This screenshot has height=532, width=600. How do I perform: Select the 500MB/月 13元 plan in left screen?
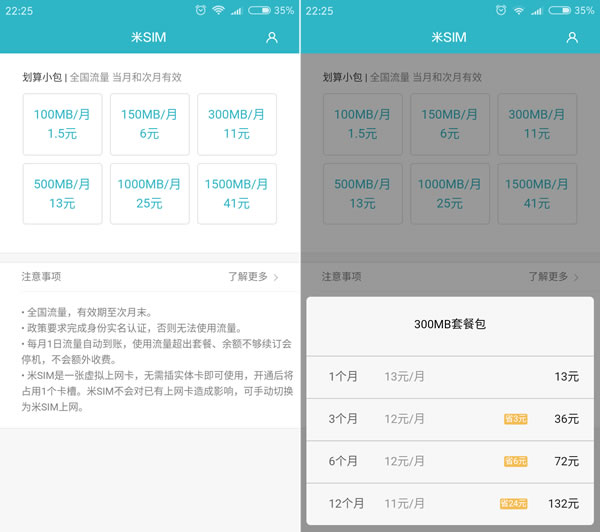[62, 194]
